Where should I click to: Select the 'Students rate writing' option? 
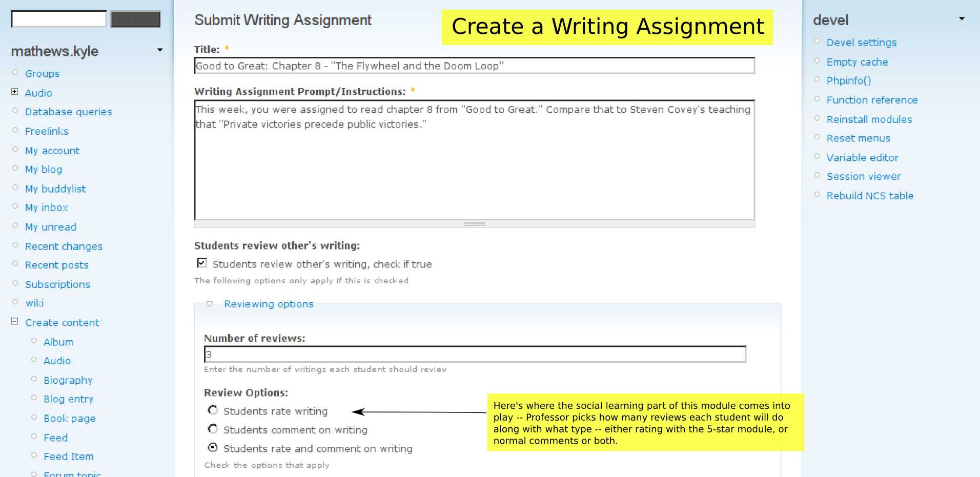(x=212, y=410)
